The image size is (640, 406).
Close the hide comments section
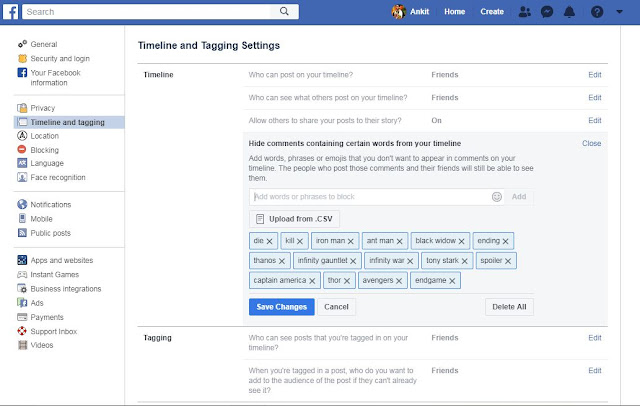click(591, 144)
